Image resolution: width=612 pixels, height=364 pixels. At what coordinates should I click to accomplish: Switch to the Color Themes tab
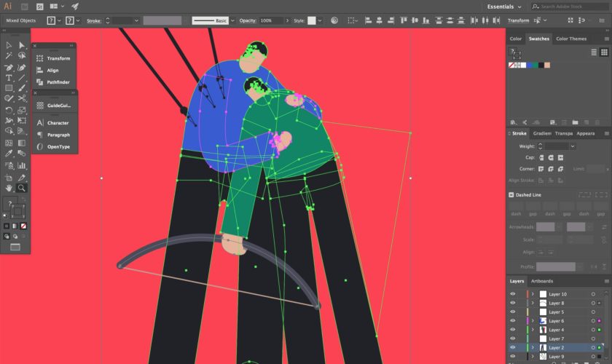click(571, 39)
